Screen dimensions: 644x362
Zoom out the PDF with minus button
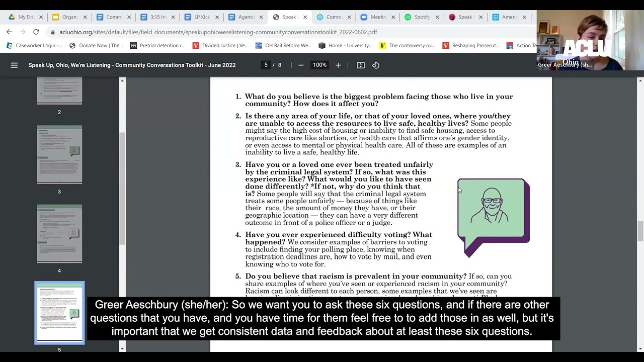[x=301, y=65]
